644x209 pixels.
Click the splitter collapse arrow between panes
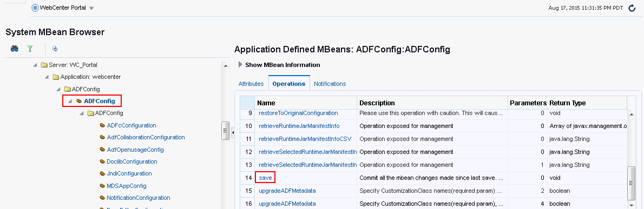[233, 132]
